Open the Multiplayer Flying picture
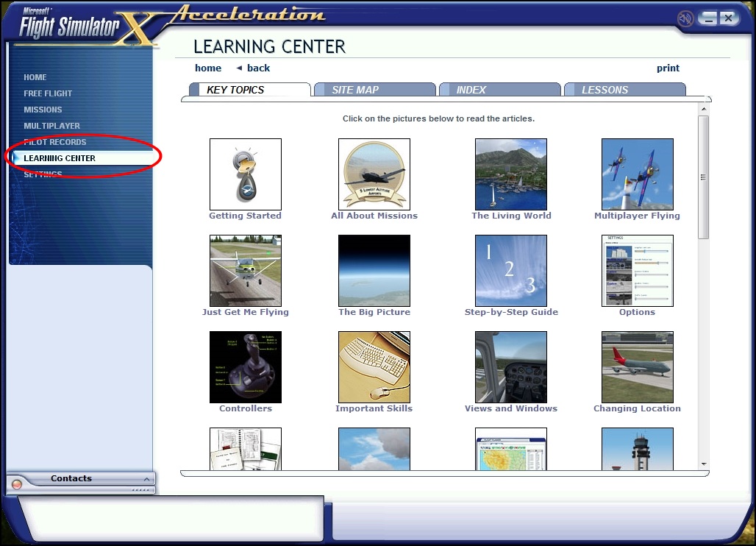 [638, 174]
